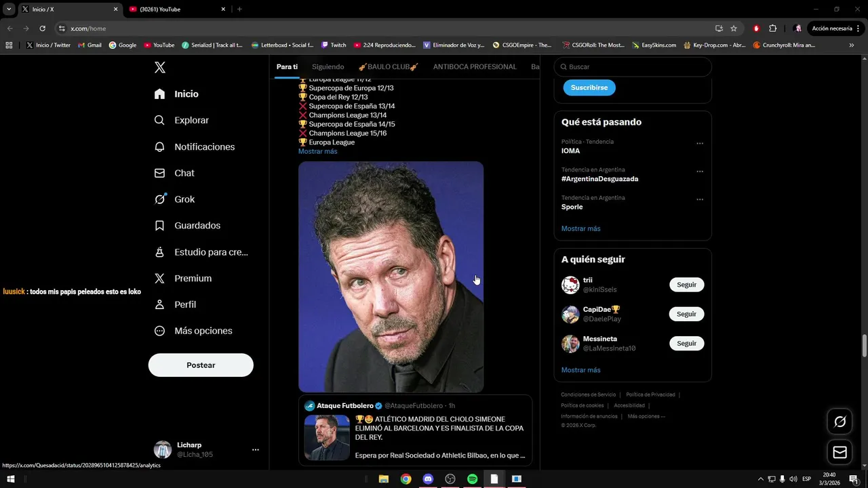Click the Suscribirse button
The height and width of the screenshot is (488, 868).
point(589,87)
